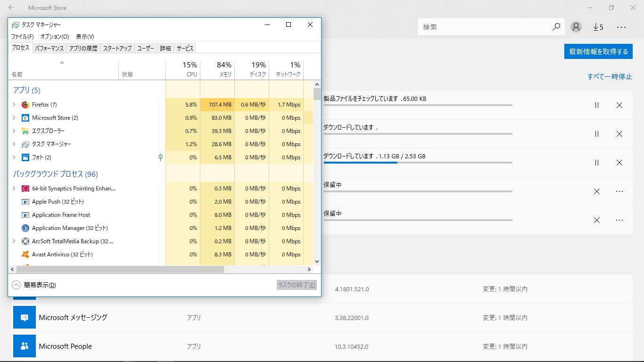Sort processes by the ネットワーク column header
Viewport: 644px width, 362px height.
tap(286, 70)
